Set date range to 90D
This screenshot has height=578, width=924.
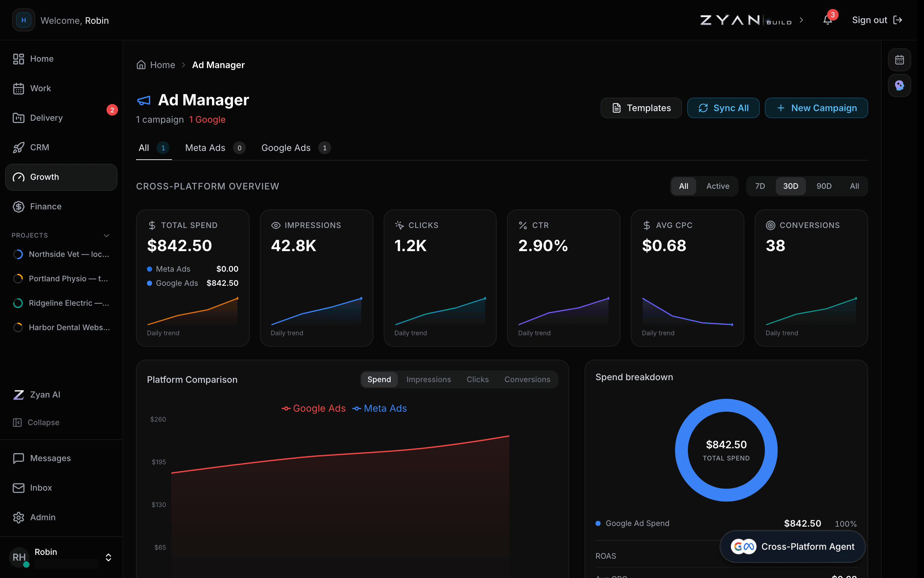(824, 186)
